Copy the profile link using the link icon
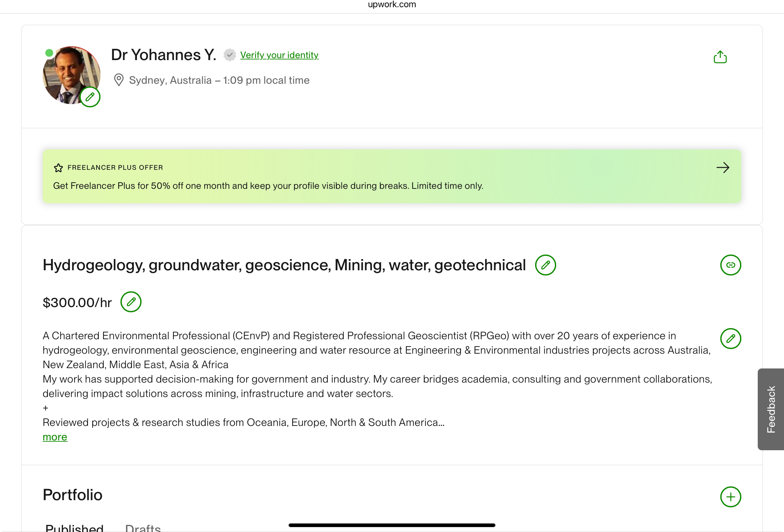This screenshot has width=784, height=532. coord(731,265)
